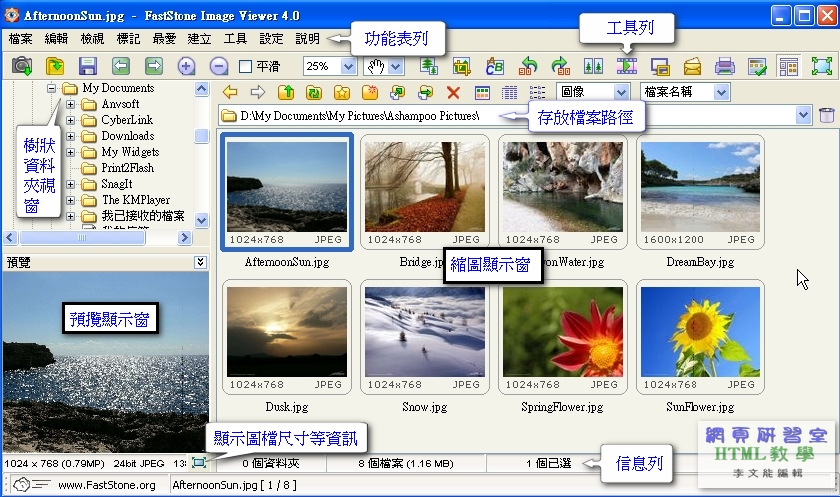The height and width of the screenshot is (497, 840).
Task: Rotate image right 90 degrees
Action: pos(561,66)
